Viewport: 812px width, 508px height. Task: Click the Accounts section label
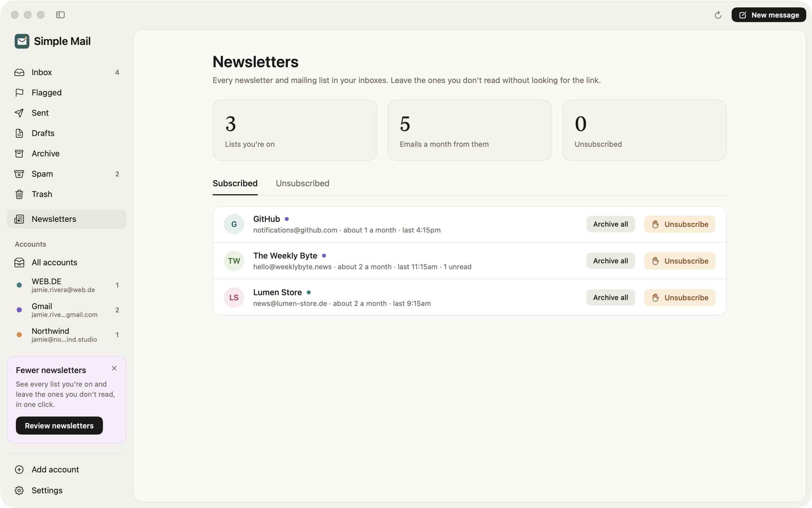pyautogui.click(x=30, y=244)
